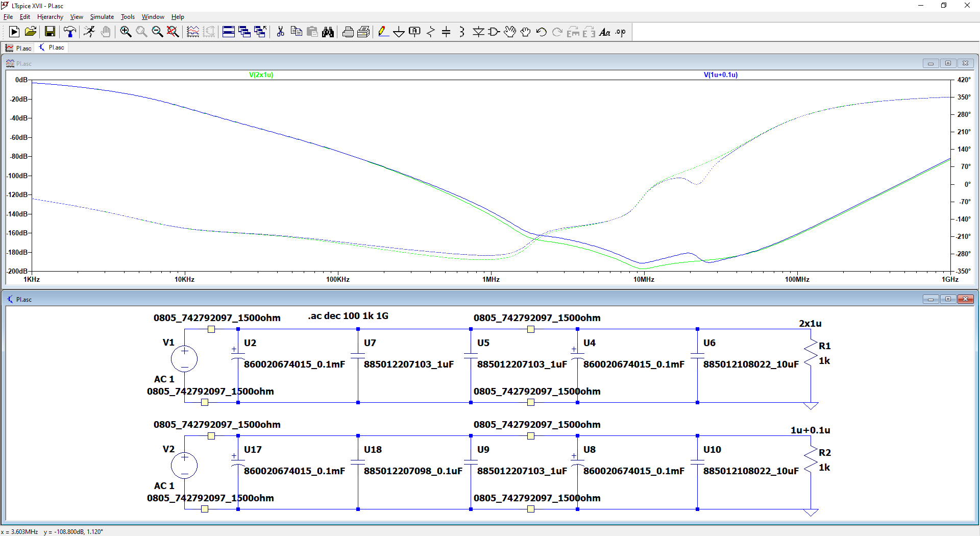Click the Zoom to Fit icon

click(x=173, y=32)
